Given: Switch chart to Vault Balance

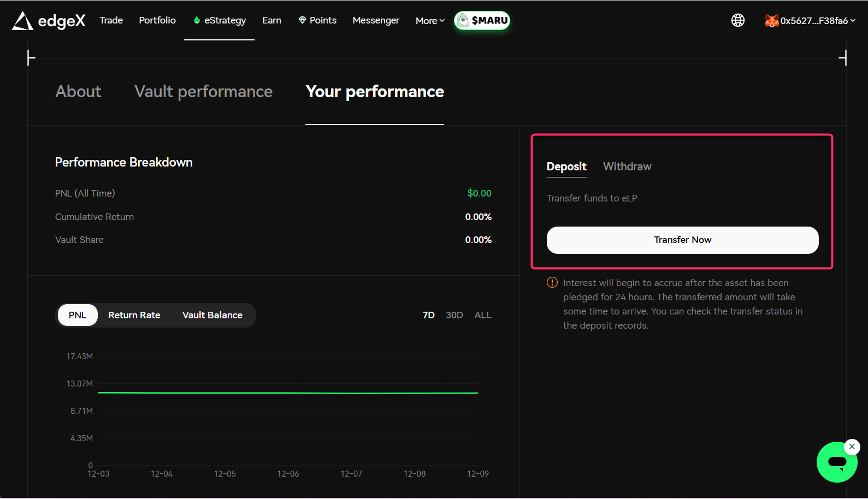Looking at the screenshot, I should [212, 315].
